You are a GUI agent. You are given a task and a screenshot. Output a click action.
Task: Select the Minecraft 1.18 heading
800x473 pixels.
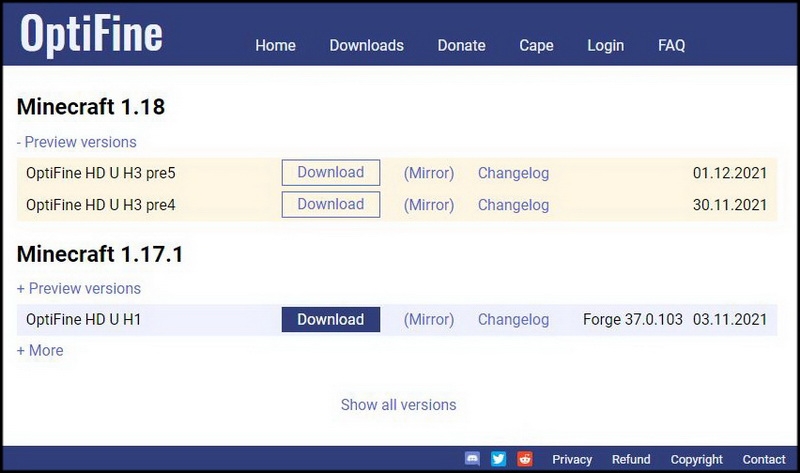91,107
